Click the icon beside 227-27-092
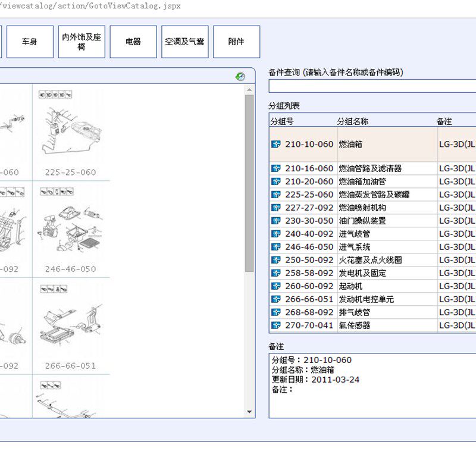The height and width of the screenshot is (476, 476). (x=275, y=207)
